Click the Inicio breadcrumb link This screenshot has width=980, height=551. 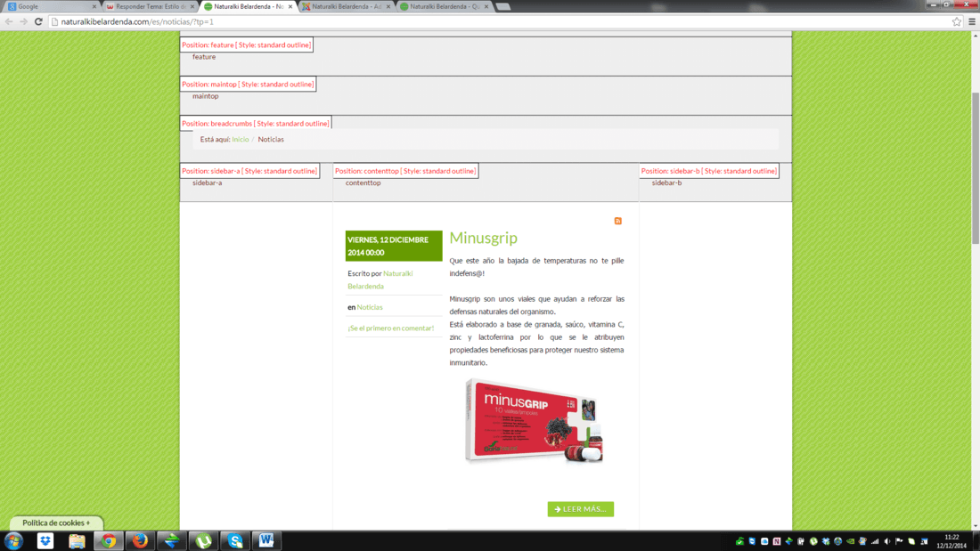[x=241, y=140]
